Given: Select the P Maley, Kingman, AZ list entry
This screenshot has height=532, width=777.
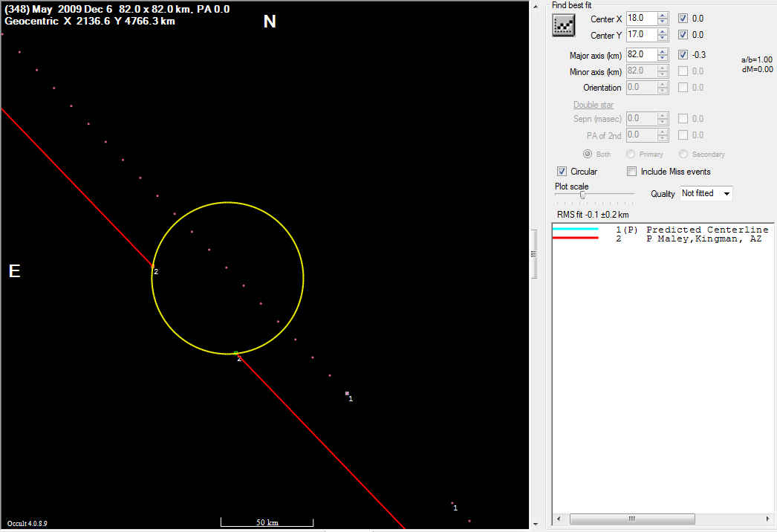Looking at the screenshot, I should [x=707, y=239].
